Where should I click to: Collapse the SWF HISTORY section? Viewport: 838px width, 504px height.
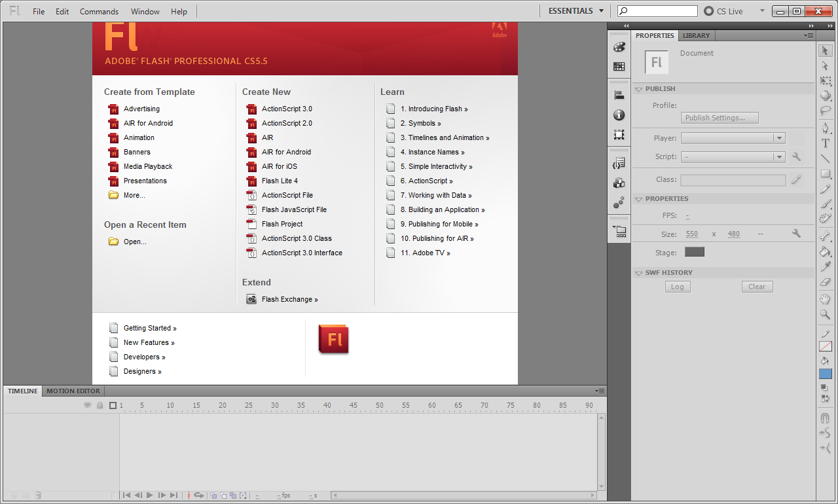638,273
